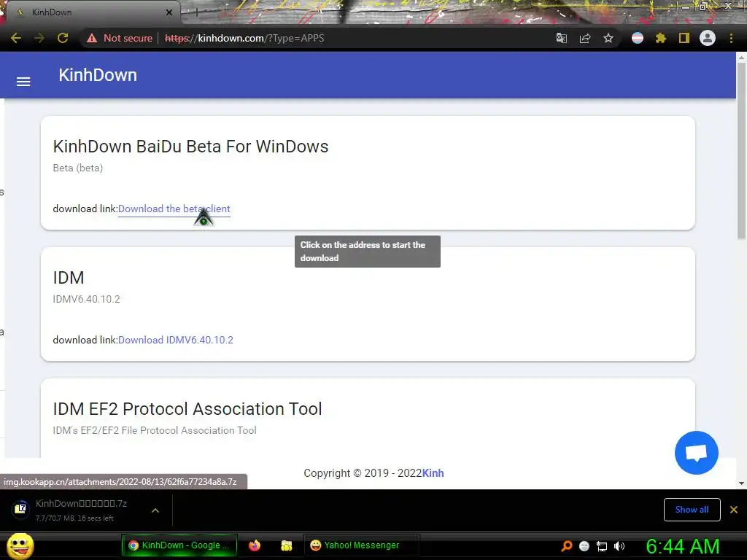Click the page vertical scrollbar

coord(741,152)
